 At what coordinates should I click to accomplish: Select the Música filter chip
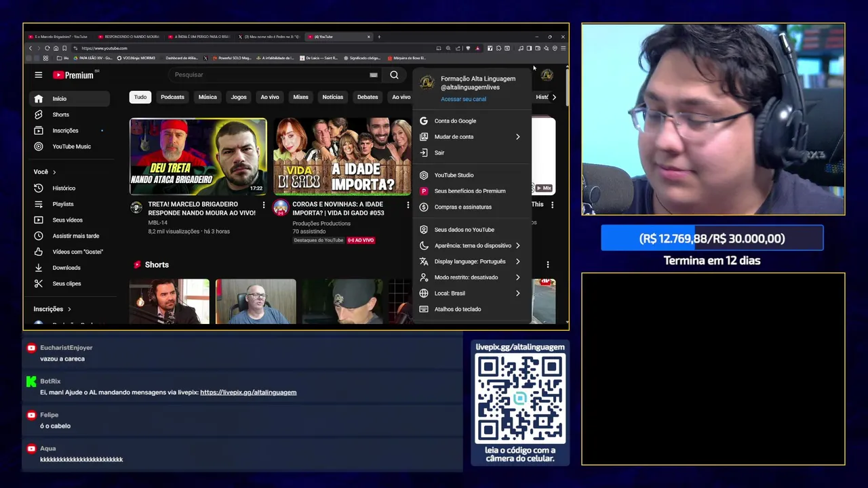point(208,97)
